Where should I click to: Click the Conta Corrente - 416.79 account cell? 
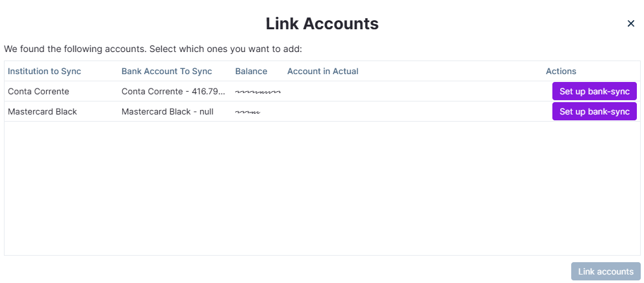(173, 92)
